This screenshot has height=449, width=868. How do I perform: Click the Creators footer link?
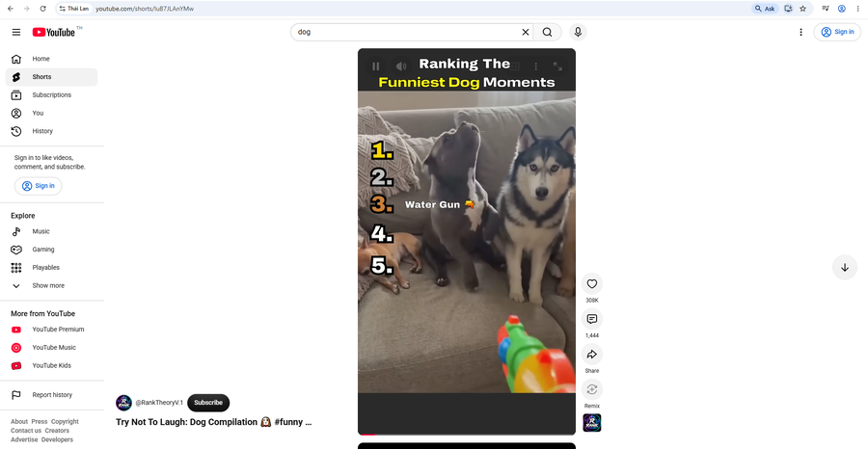[x=57, y=430]
